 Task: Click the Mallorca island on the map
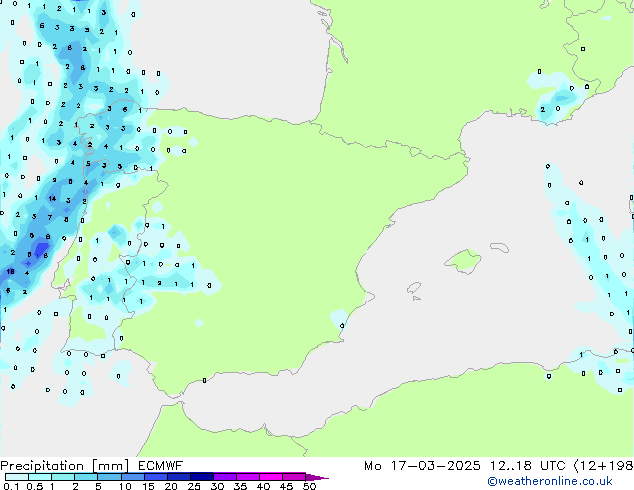[x=462, y=262]
